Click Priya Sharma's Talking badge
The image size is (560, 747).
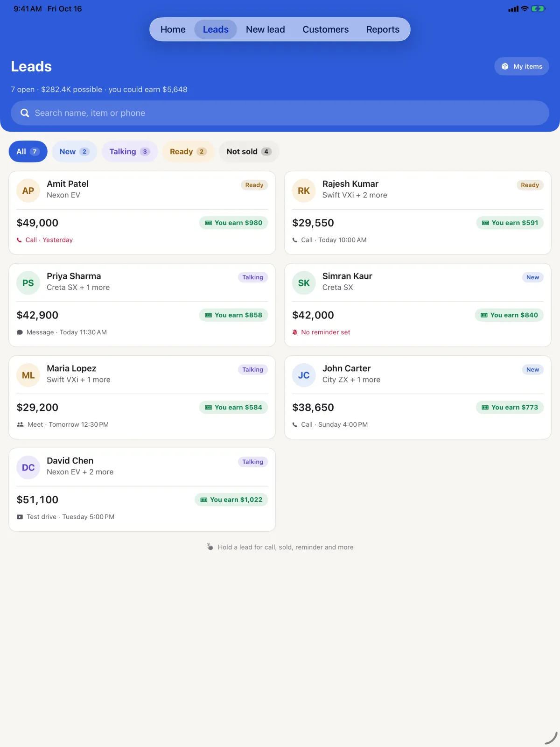pos(253,277)
